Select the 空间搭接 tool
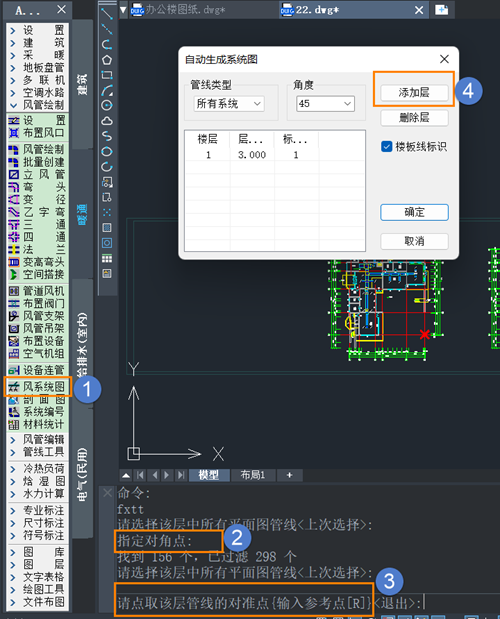Image resolution: width=500 pixels, height=619 pixels. pyautogui.click(x=37, y=274)
